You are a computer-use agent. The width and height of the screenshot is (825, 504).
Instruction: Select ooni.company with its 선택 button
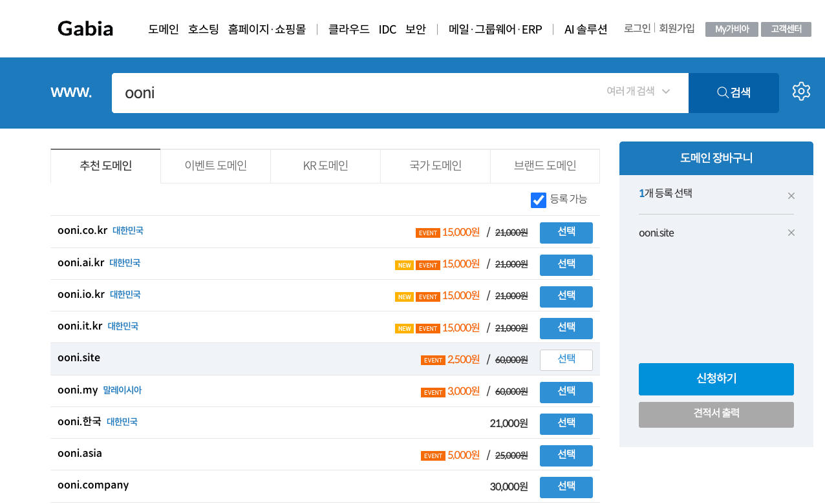[x=566, y=487]
